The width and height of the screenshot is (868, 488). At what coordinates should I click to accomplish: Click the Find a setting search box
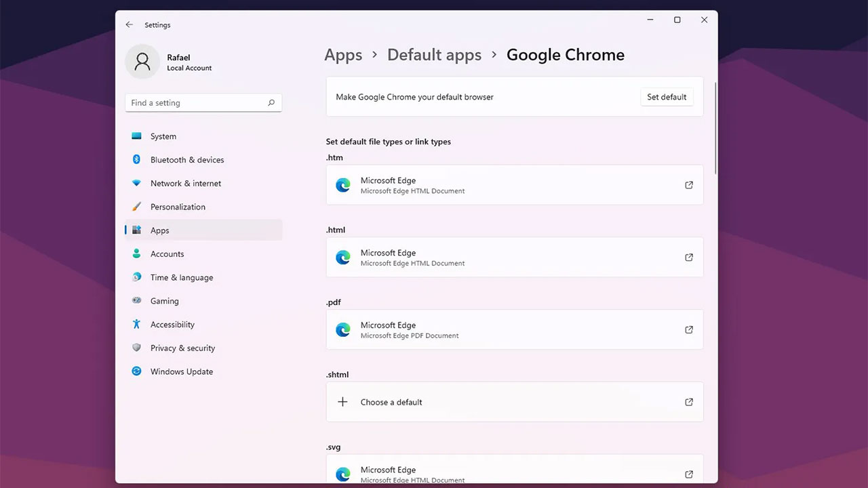[x=203, y=103]
